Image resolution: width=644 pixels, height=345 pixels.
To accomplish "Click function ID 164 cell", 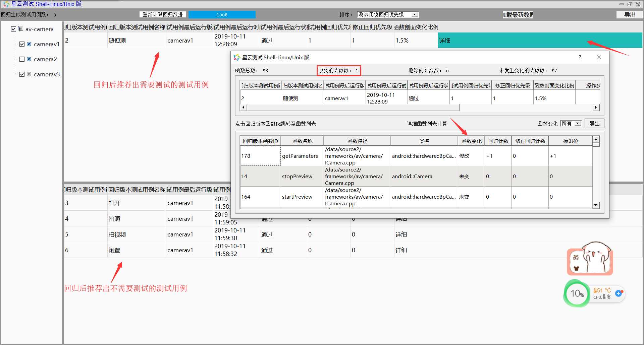I will click(x=260, y=197).
